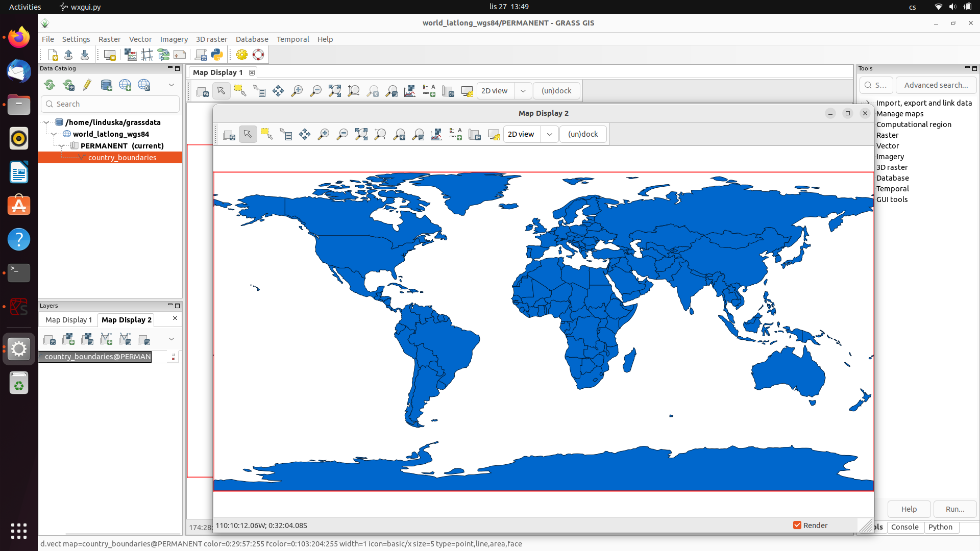Viewport: 980px width, 551px height.
Task: Dock Map Display 2 with (un)dock button
Action: coord(583,134)
